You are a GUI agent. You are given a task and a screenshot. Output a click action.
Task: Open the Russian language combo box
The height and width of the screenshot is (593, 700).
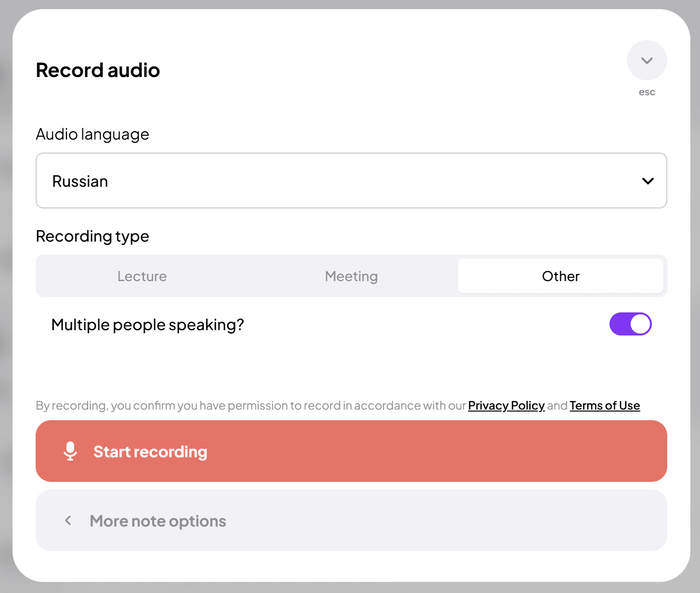(x=351, y=180)
